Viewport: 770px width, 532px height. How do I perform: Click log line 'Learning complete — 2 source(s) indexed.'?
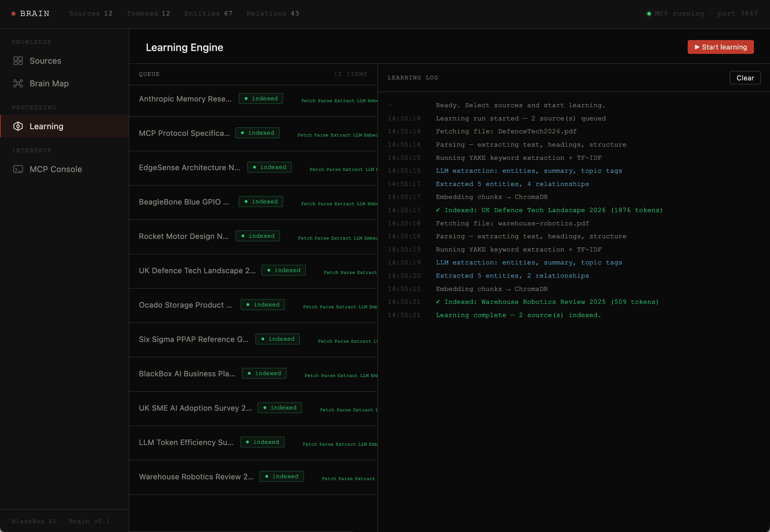coord(518,315)
